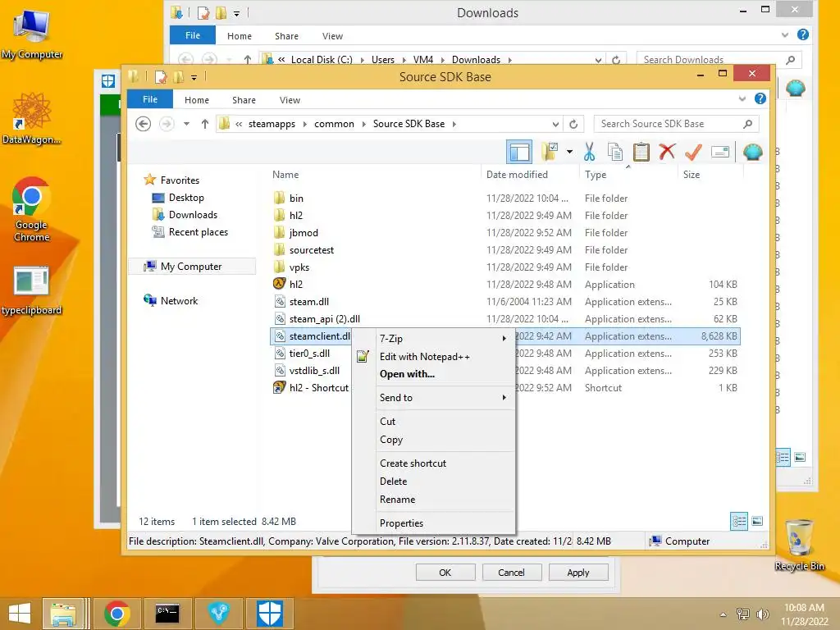Click OK in the dialog behind
Screen dimensions: 840x630
pos(445,573)
